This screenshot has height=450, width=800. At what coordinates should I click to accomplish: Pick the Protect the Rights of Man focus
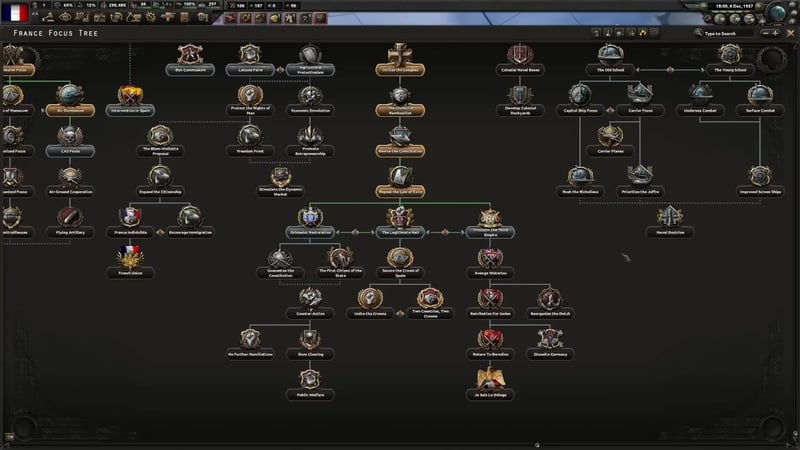[250, 101]
